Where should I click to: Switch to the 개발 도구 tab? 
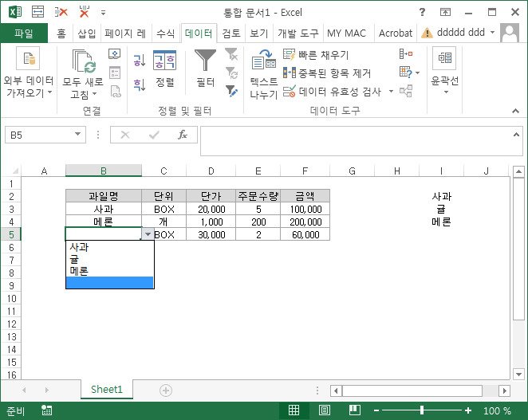tap(297, 33)
